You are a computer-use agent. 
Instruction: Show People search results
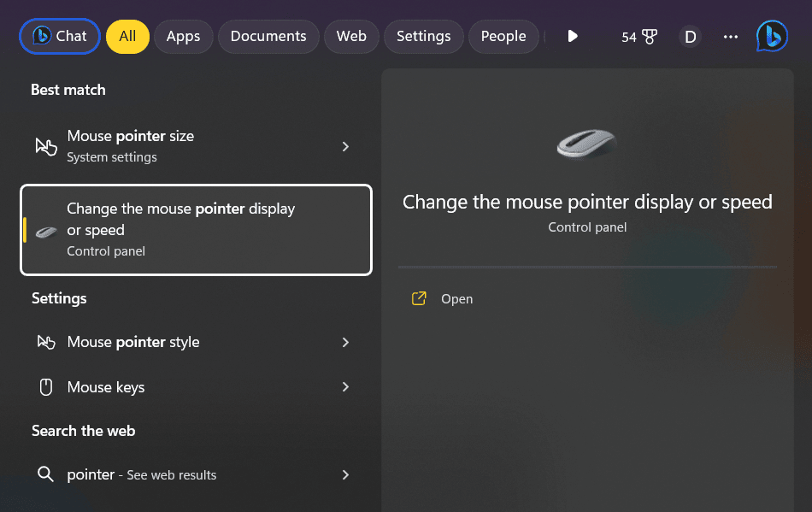(503, 36)
